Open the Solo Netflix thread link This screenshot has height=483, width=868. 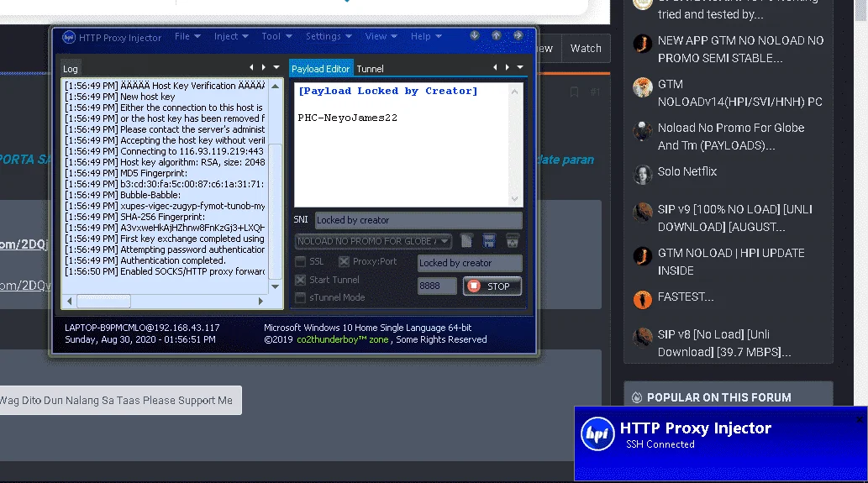click(x=687, y=171)
